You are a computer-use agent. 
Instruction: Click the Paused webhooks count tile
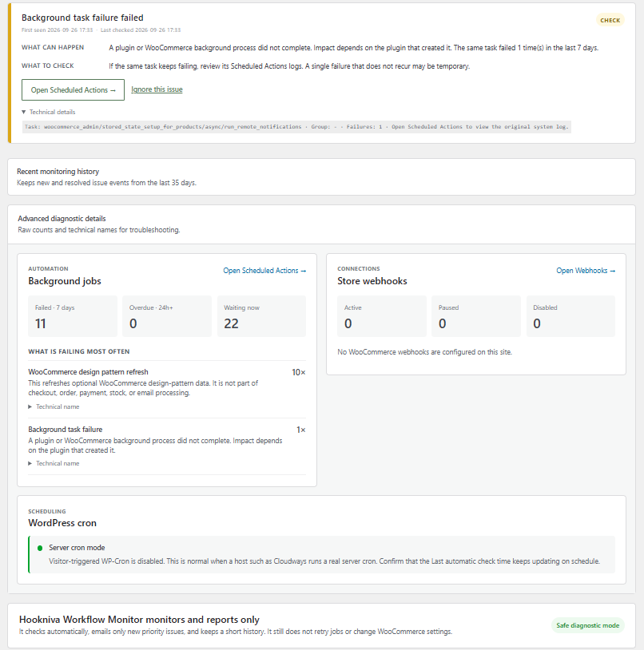(x=476, y=316)
